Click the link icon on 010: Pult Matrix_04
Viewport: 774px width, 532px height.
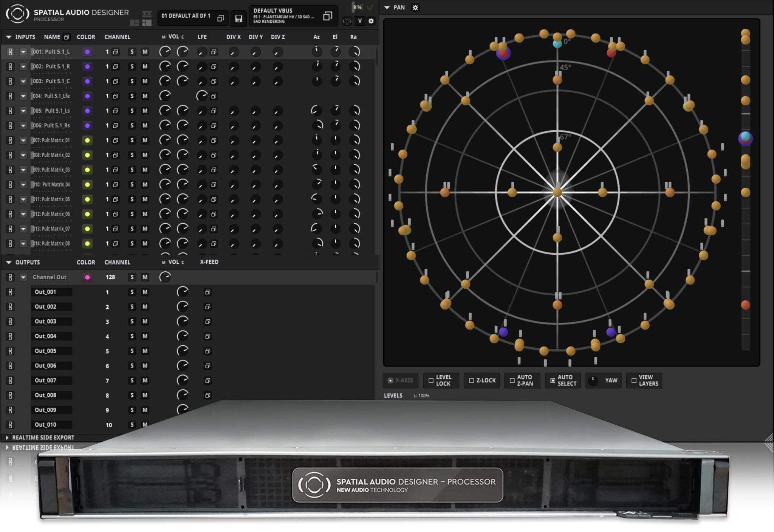(x=10, y=184)
